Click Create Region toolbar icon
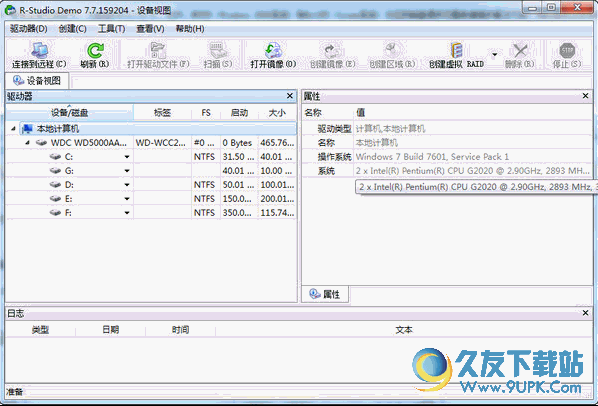The image size is (598, 406). (x=392, y=51)
